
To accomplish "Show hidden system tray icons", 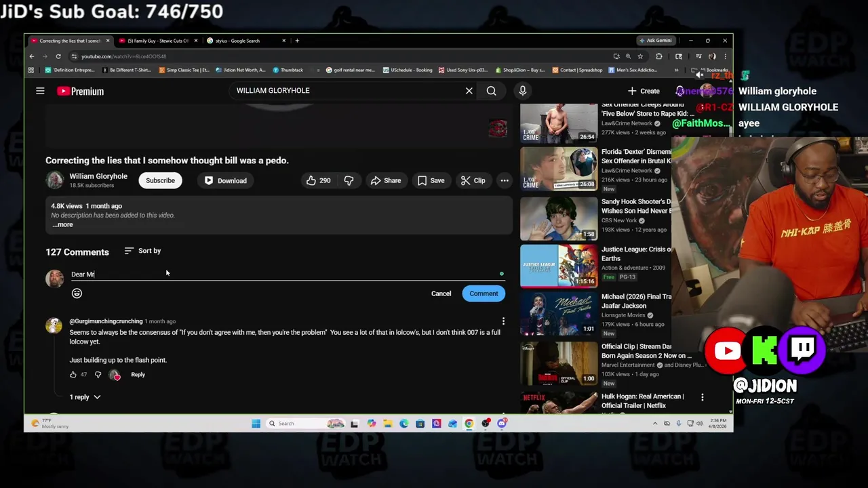I will [654, 424].
